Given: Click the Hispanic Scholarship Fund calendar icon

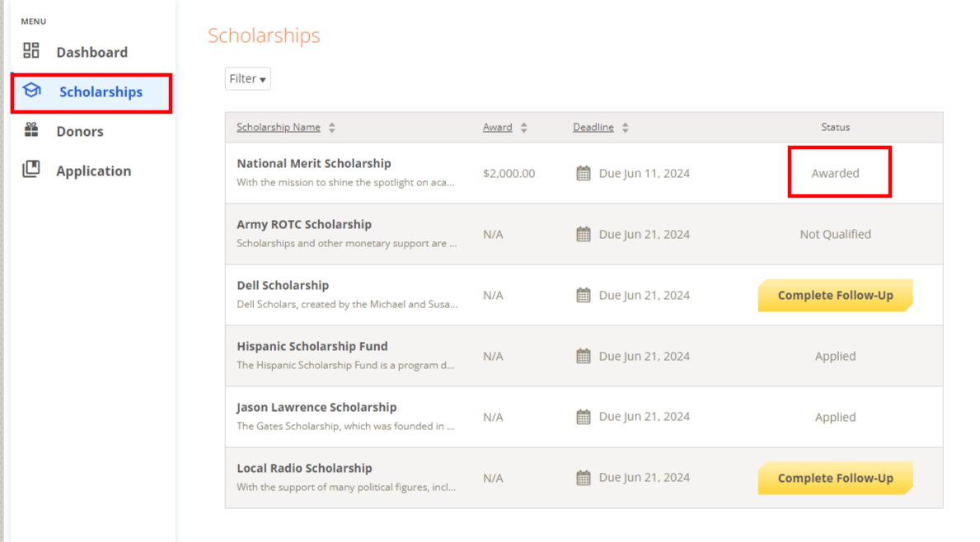Looking at the screenshot, I should tap(584, 356).
